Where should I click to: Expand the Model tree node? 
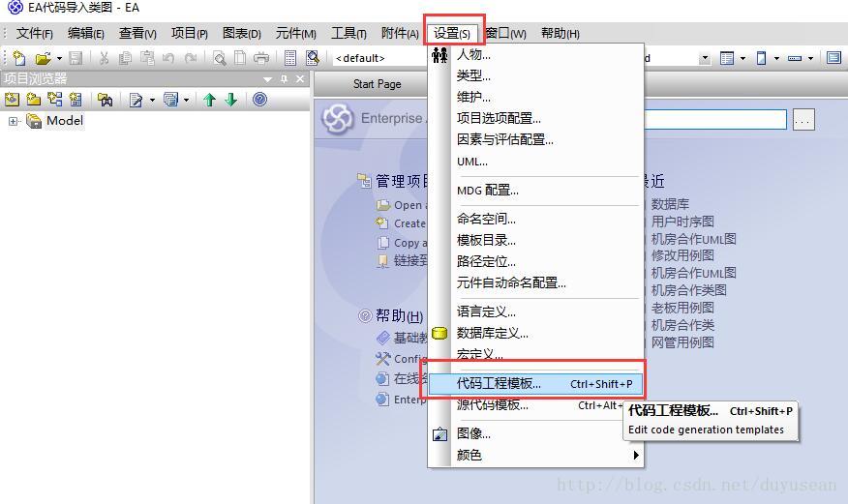point(13,121)
